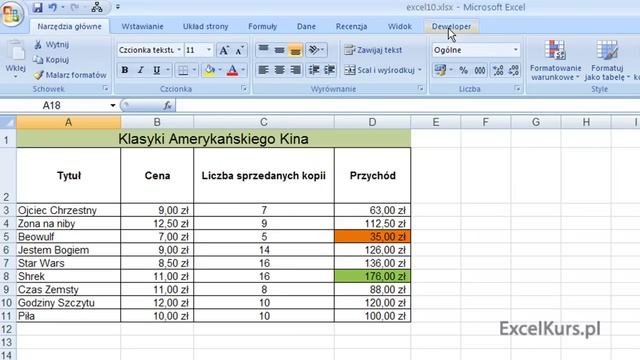Apply percent style format
Image resolution: width=640 pixels, height=360 pixels.
point(464,70)
